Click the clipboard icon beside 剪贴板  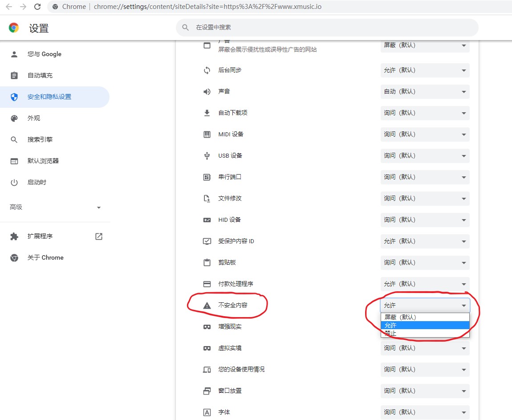[207, 263]
